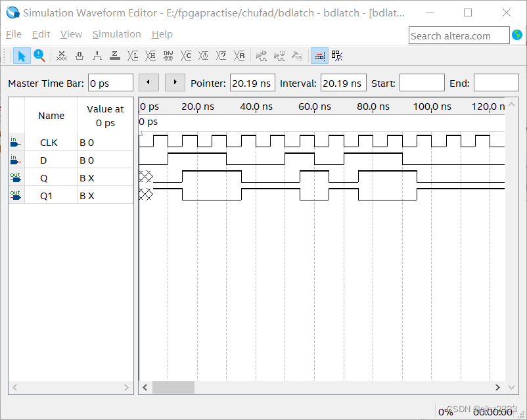The image size is (527, 420).
Task: Select the arrow Selection tool
Action: [22, 56]
